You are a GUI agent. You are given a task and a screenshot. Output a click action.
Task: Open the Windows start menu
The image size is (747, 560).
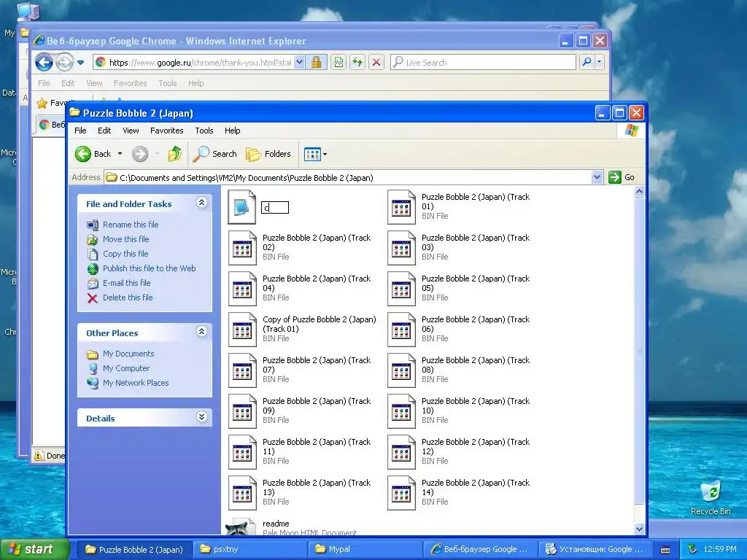coord(35,549)
